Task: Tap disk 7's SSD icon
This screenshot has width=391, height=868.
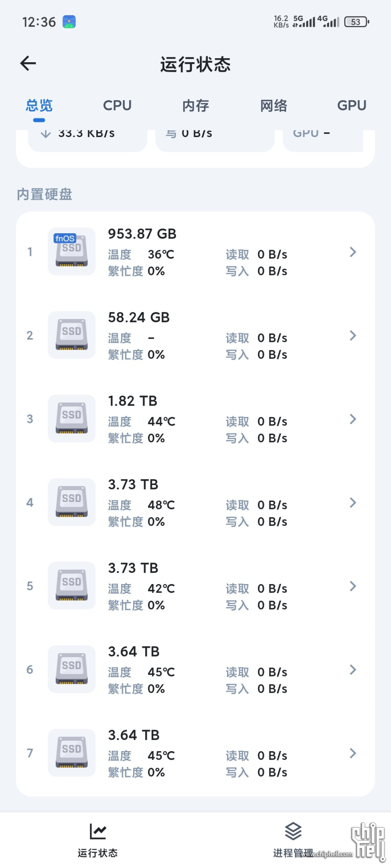Action: coord(71,753)
